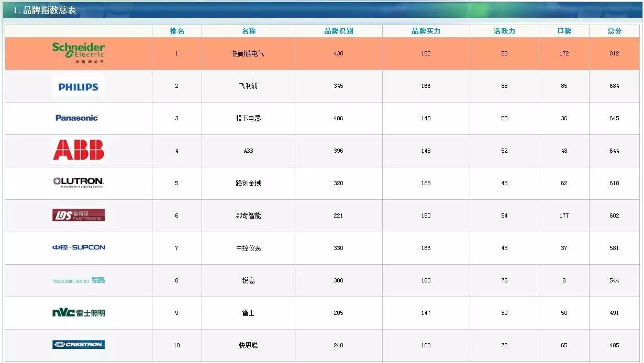Viewport: 644px width, 363px height.
Task: Click the 飞利浦 name cell
Action: point(247,86)
